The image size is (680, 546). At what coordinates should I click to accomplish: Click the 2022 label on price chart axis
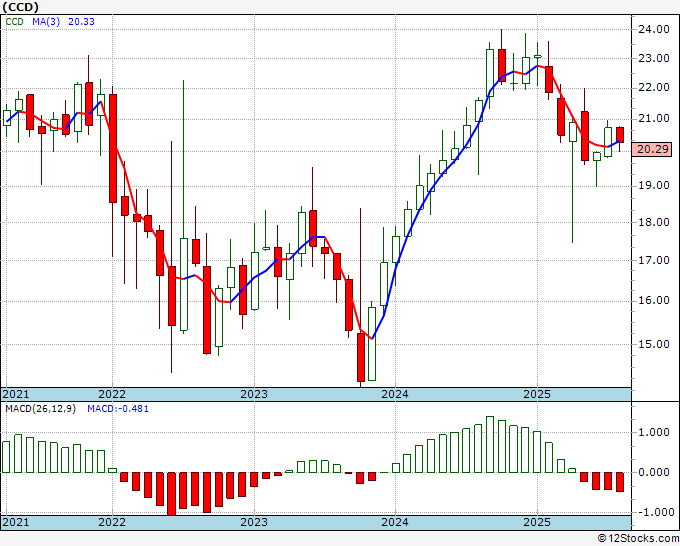point(112,394)
